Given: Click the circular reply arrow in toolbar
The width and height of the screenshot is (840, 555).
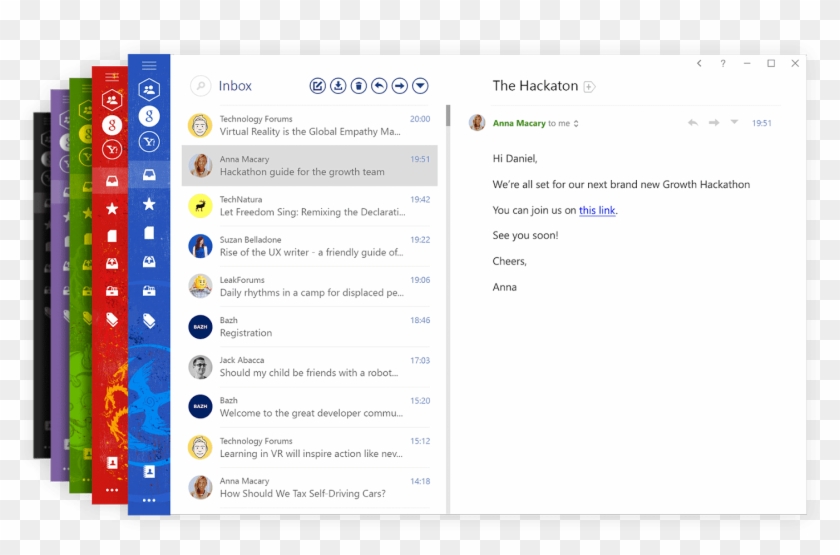Looking at the screenshot, I should (x=379, y=86).
